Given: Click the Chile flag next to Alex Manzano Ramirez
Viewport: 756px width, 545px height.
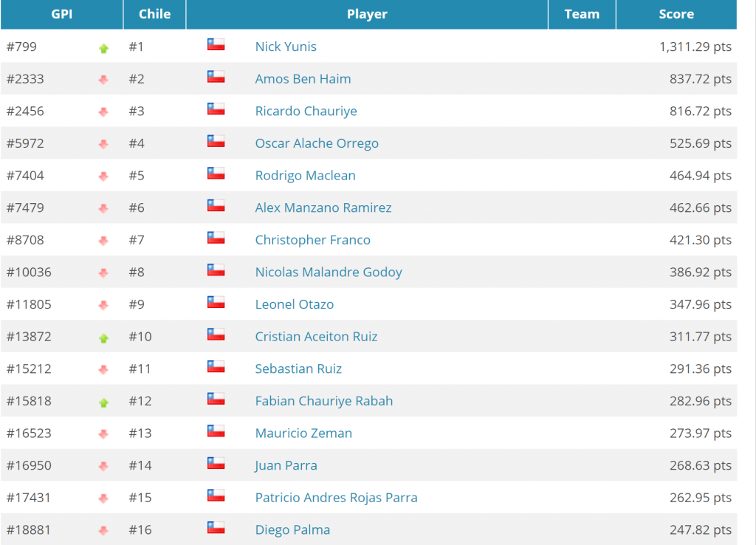Looking at the screenshot, I should (216, 205).
